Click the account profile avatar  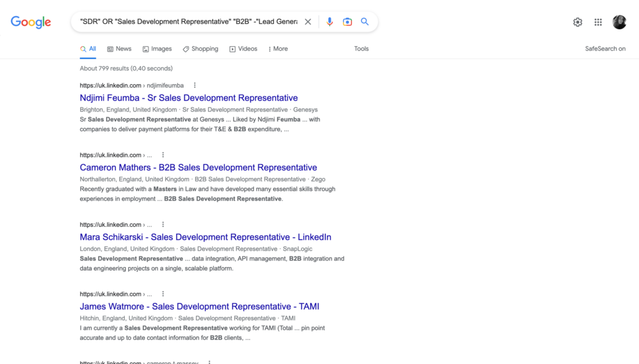(x=619, y=21)
